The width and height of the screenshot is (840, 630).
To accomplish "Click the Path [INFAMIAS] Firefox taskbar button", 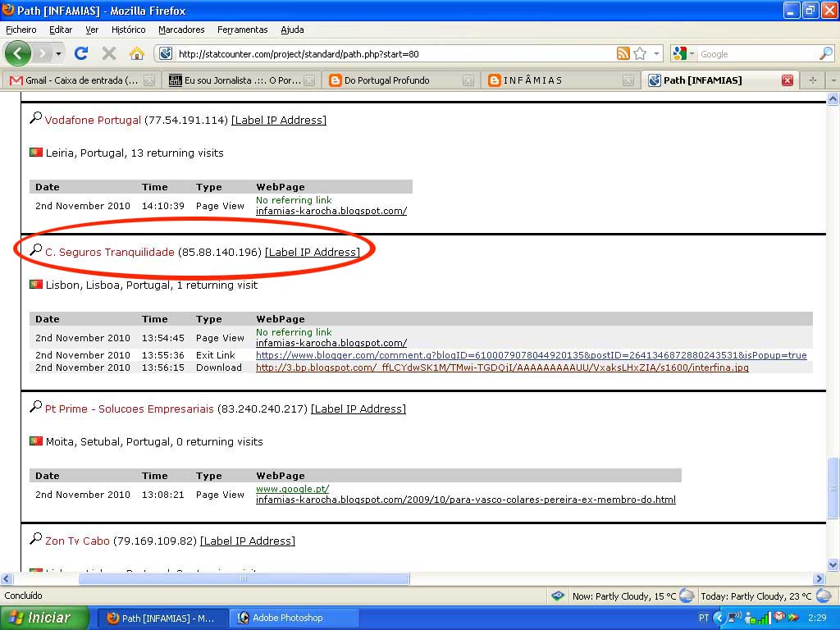I will click(163, 618).
